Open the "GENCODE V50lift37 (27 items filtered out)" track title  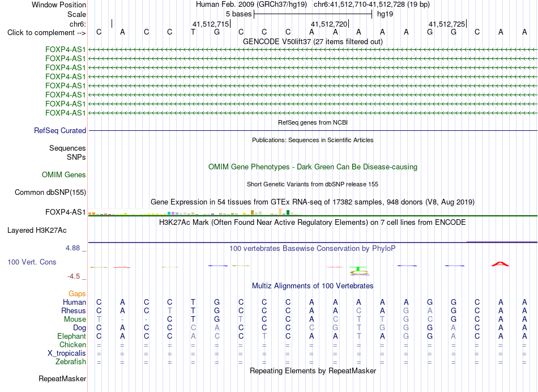[x=313, y=41]
